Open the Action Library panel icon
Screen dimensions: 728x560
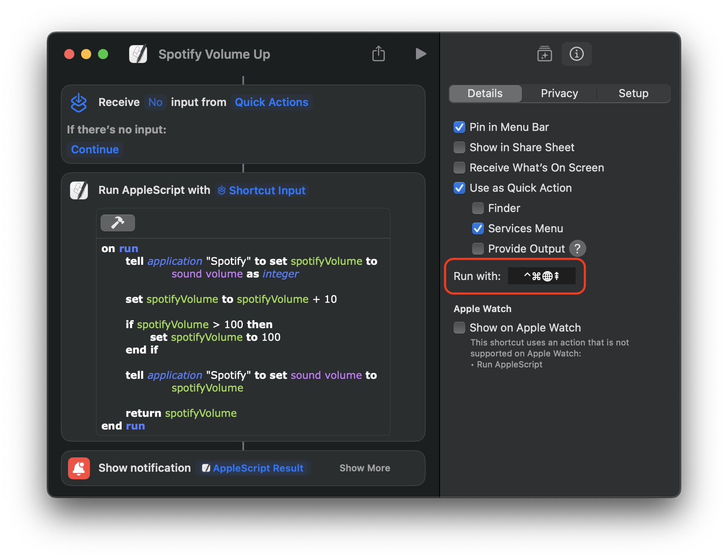(544, 54)
